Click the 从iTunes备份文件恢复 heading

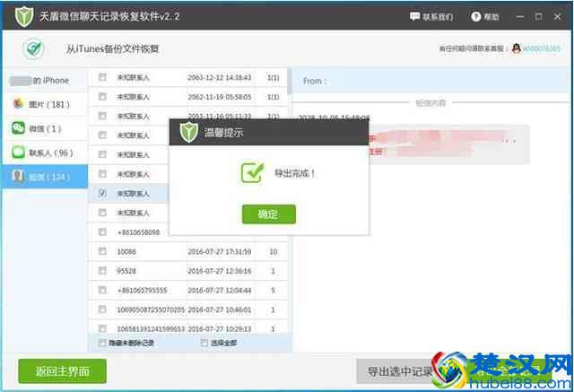point(112,48)
